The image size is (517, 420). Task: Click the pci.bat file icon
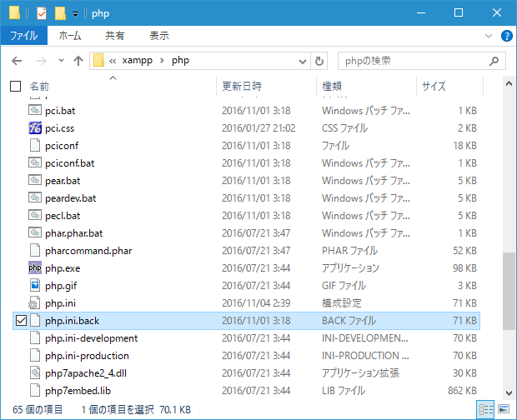[x=35, y=110]
